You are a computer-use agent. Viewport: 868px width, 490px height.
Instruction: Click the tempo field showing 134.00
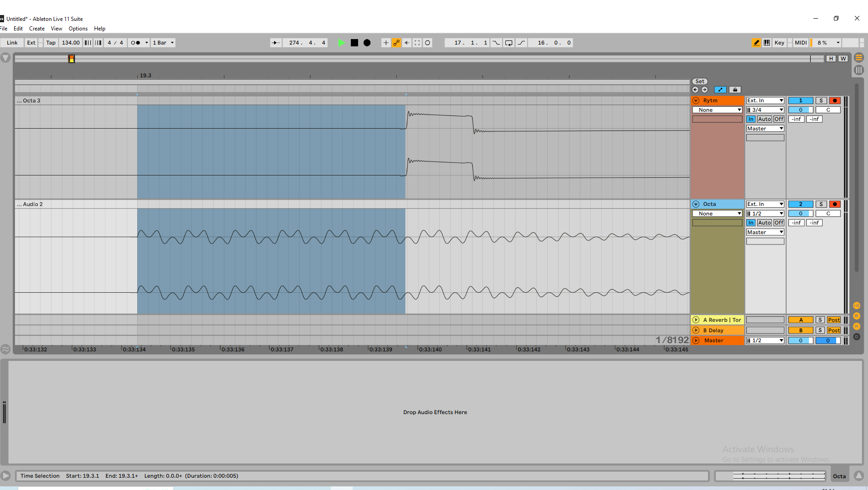point(70,43)
